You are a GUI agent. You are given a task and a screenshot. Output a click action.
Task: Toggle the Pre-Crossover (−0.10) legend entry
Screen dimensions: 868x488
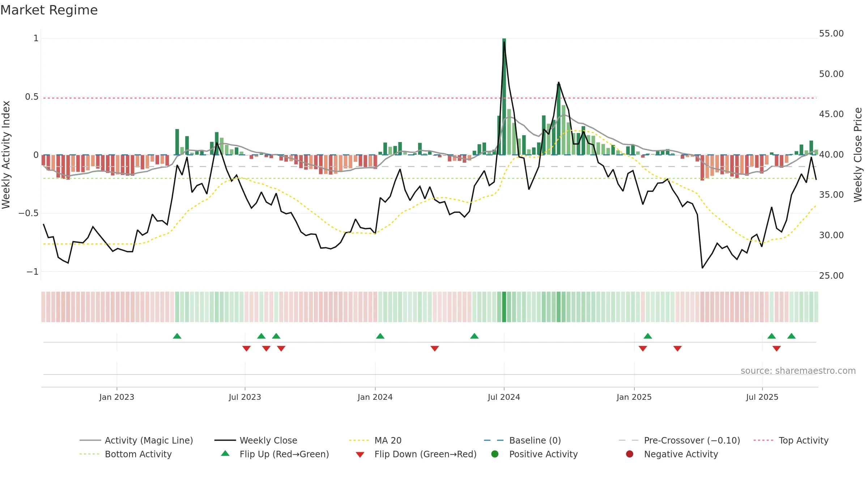pyautogui.click(x=679, y=440)
